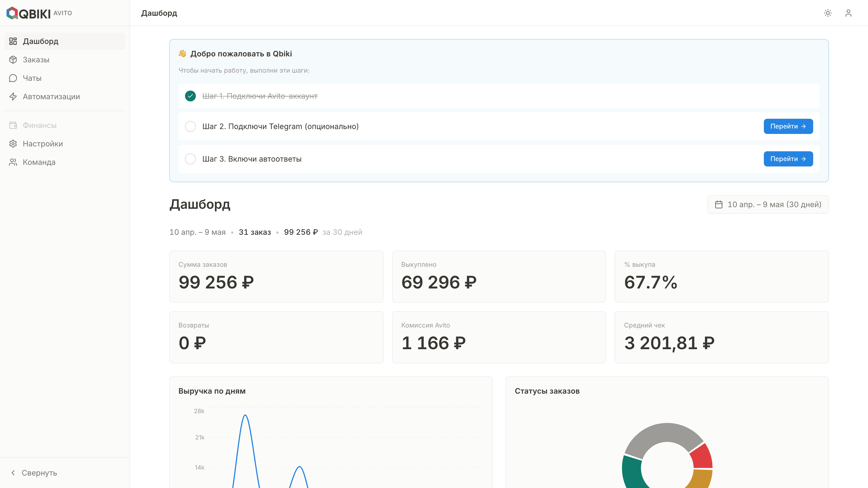
Task: Check the Шаг 3 автоответы circle
Action: 190,159
